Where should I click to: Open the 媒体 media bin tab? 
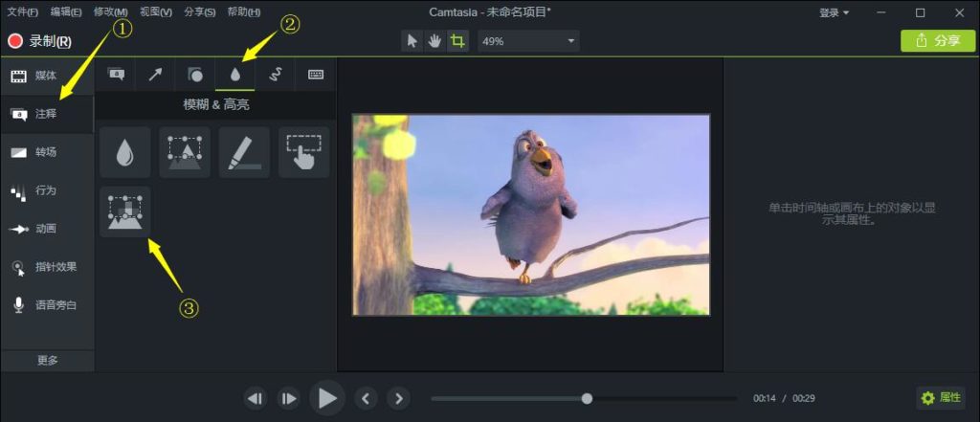click(x=47, y=77)
